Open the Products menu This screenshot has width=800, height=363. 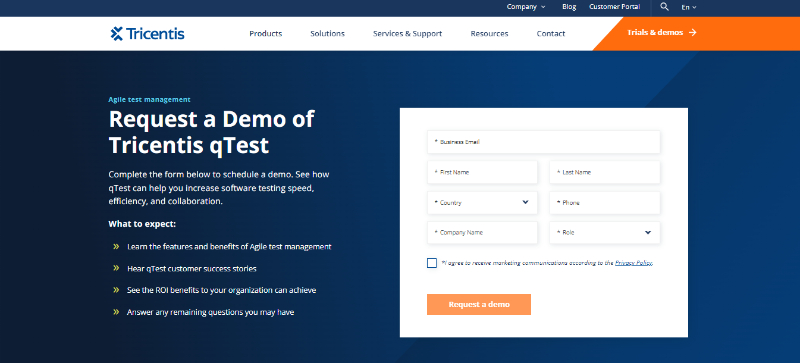click(x=266, y=34)
